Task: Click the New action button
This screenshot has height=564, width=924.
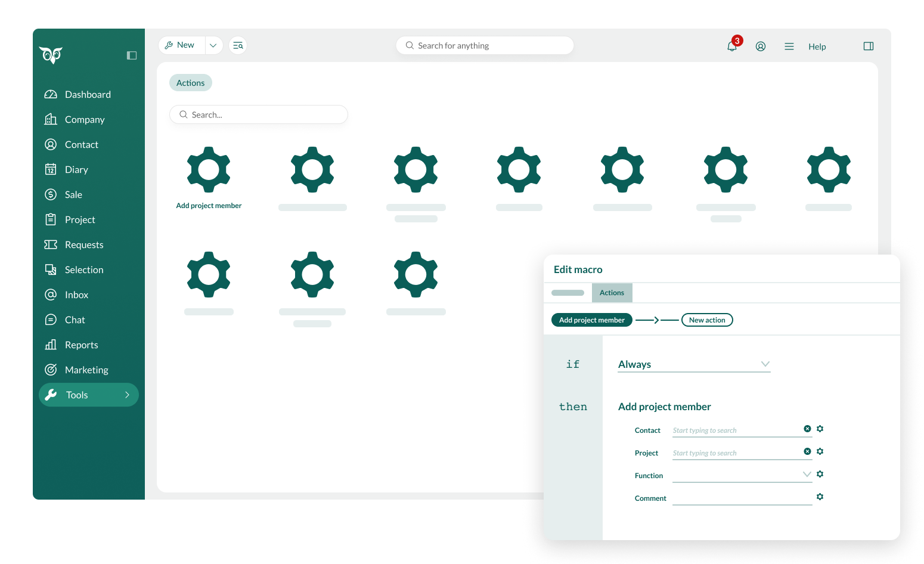Action: [707, 320]
